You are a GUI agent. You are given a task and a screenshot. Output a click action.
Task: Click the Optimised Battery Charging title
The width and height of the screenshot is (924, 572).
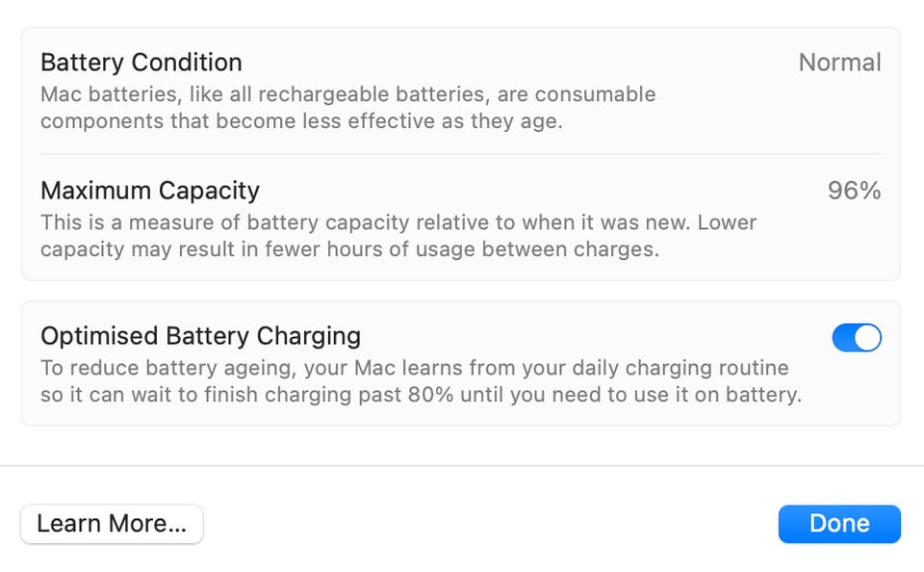(x=200, y=336)
